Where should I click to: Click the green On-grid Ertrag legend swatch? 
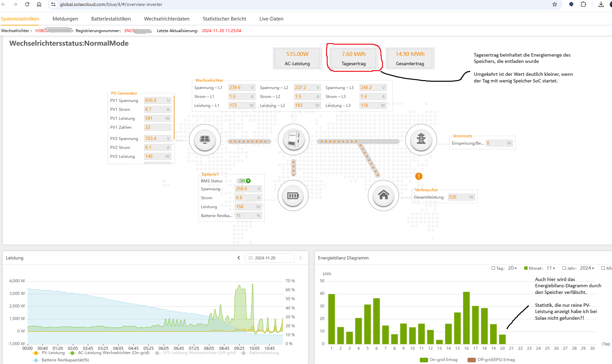(x=423, y=359)
